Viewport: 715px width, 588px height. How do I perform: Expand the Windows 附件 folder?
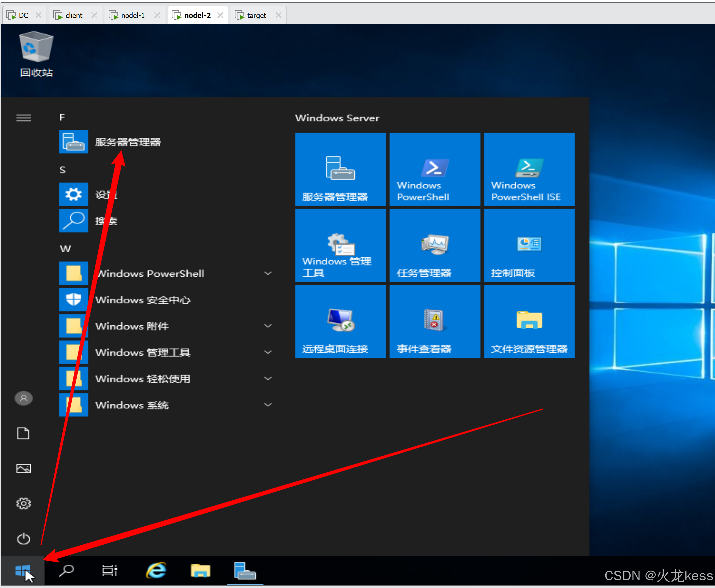click(x=132, y=326)
